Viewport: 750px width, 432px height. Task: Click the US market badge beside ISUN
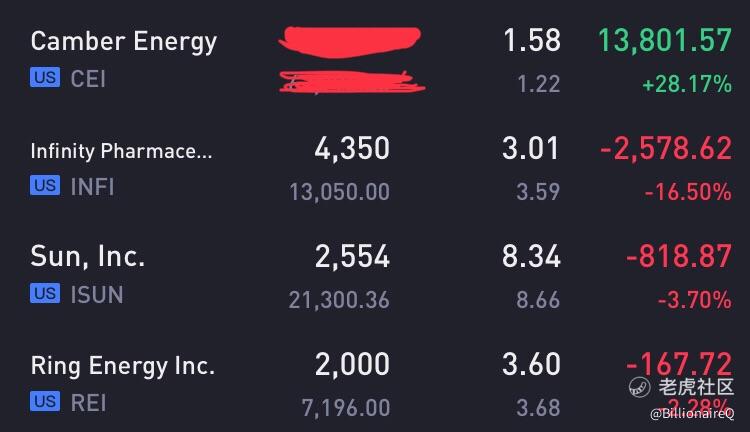click(45, 293)
